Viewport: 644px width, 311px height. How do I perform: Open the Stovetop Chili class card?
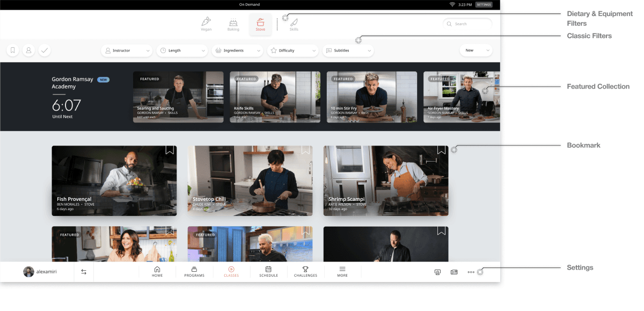(x=250, y=181)
